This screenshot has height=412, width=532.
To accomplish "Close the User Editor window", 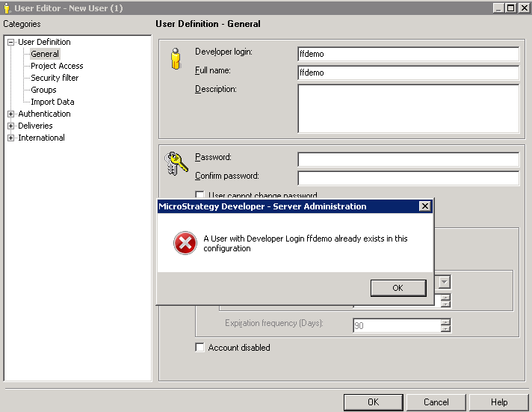I will [524, 8].
